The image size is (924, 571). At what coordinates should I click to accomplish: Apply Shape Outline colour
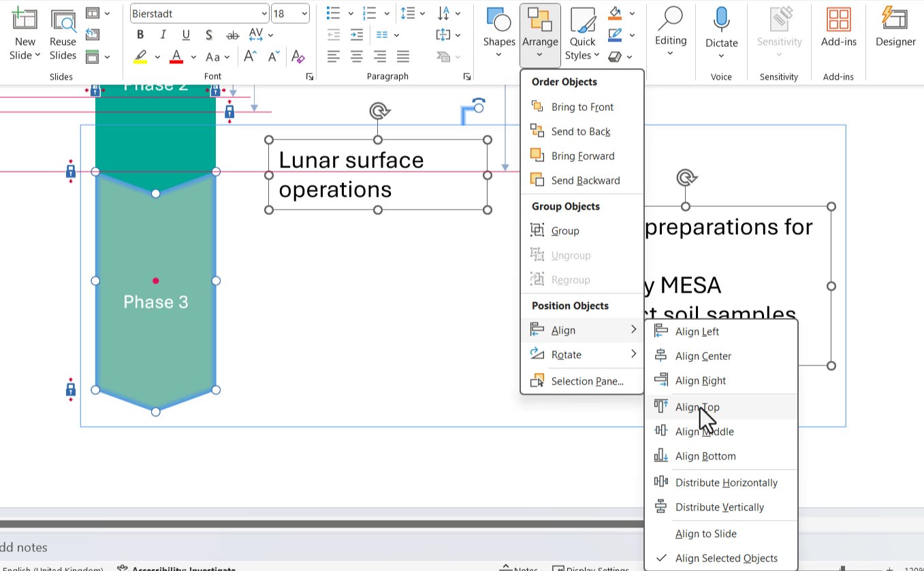[x=616, y=35]
